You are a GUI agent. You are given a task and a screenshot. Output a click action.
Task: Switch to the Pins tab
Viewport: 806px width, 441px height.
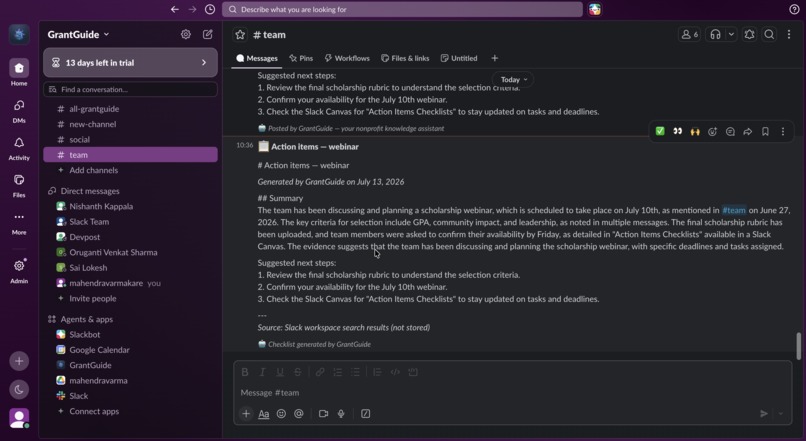[301, 58]
